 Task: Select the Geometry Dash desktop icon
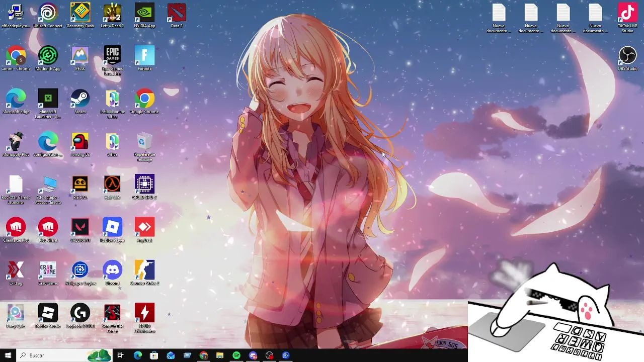[80, 16]
